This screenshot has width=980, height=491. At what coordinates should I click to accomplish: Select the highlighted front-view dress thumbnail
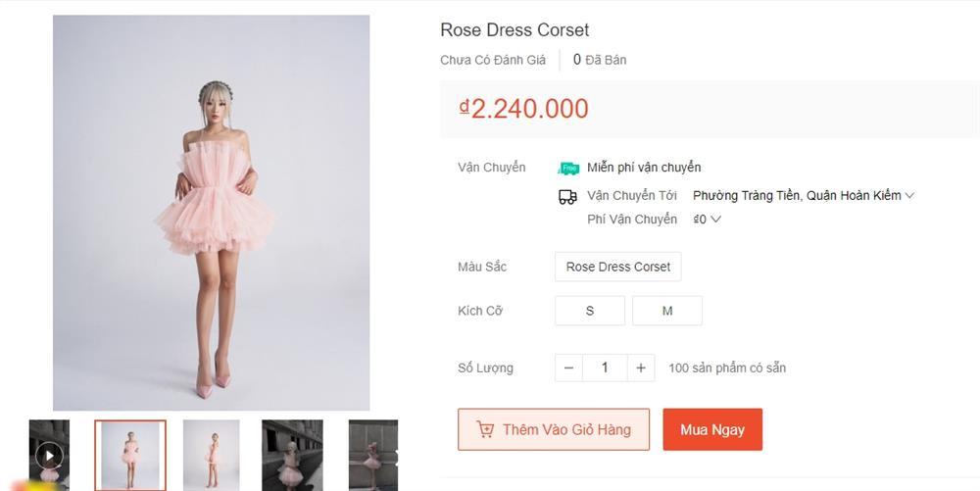coord(130,455)
